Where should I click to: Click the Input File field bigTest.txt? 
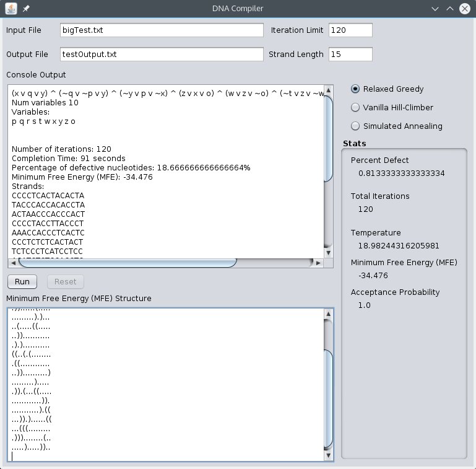coord(162,30)
